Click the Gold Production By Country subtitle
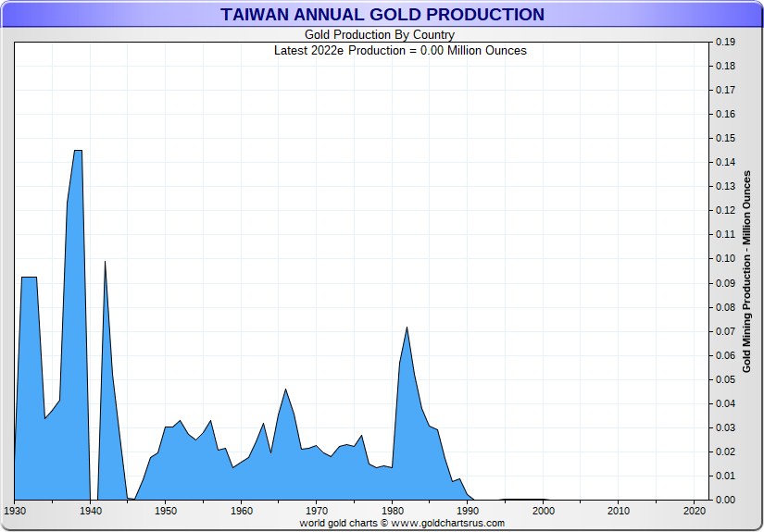The image size is (764, 532). [380, 35]
